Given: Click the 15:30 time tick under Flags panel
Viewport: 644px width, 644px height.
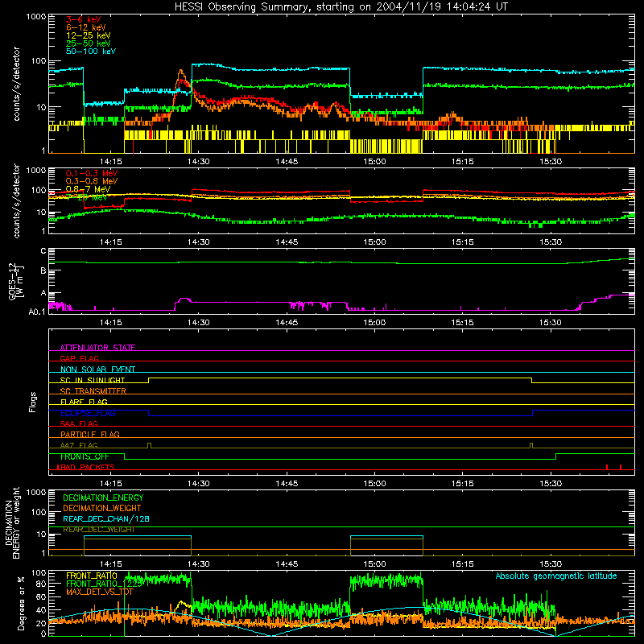Looking at the screenshot, I should [551, 484].
